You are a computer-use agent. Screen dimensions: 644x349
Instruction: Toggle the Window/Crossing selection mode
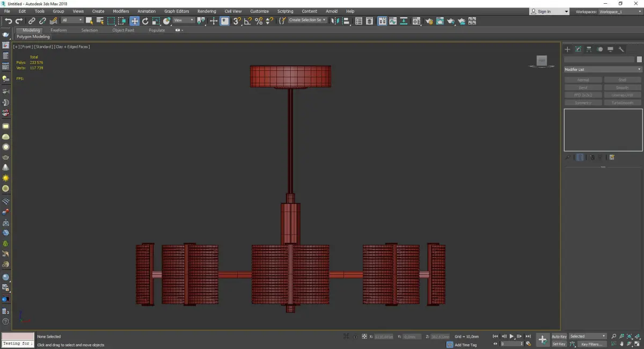(122, 21)
